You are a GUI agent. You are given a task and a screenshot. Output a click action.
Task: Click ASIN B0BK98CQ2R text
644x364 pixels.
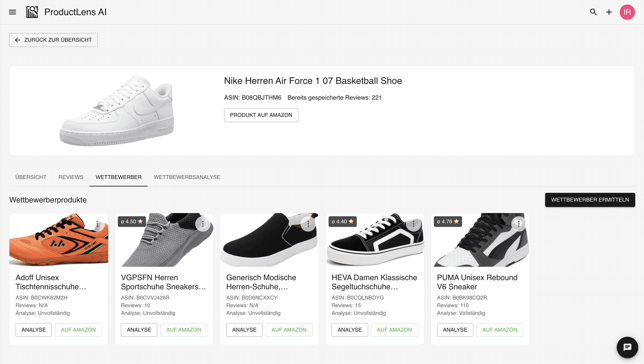[x=462, y=297]
